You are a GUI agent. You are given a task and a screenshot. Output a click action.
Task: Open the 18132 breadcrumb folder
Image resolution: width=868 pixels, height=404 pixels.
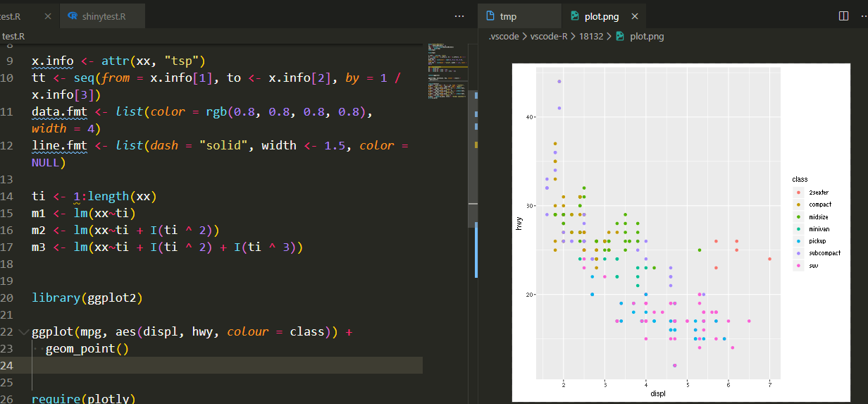(591, 36)
